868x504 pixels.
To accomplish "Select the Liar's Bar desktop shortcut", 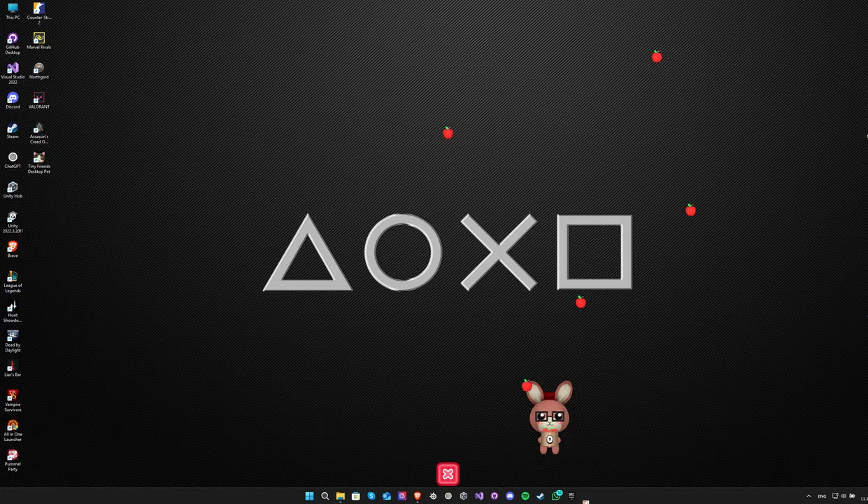I will [13, 368].
